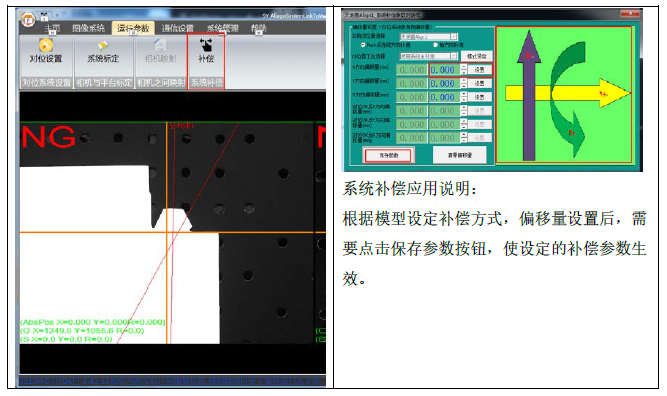Click the green curved R+ rotation arrow
Screen dimensions: 667x396
tap(568, 101)
